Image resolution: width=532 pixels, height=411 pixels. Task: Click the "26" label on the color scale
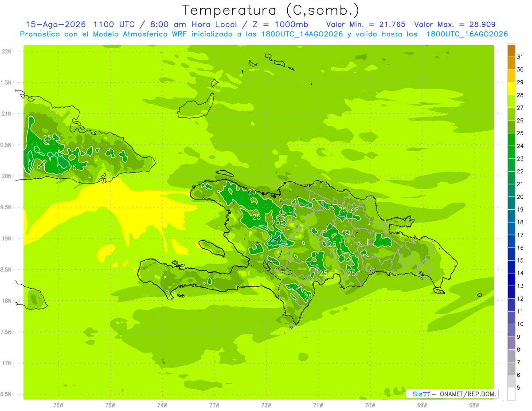[x=520, y=121]
